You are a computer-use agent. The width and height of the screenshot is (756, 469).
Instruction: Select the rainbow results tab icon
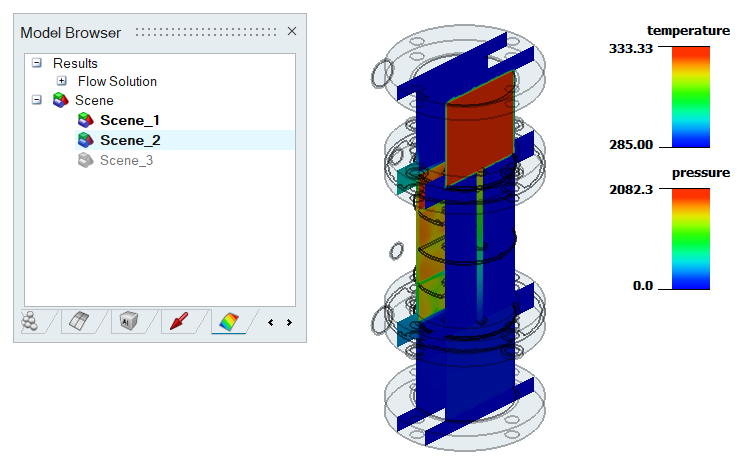230,321
